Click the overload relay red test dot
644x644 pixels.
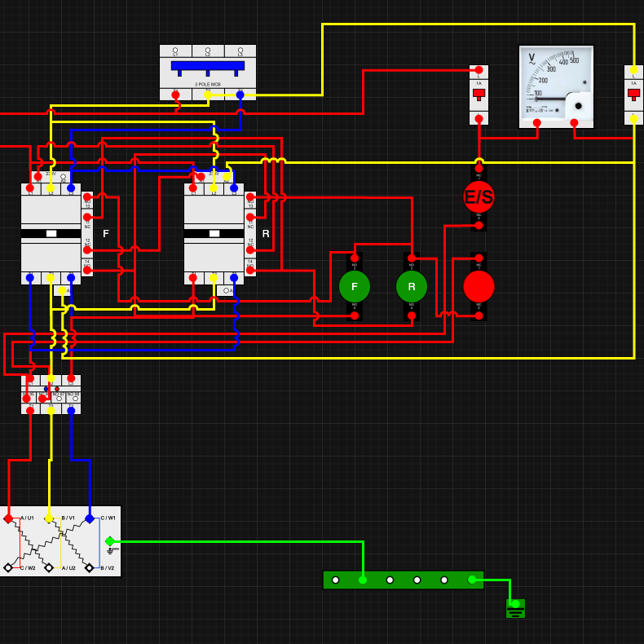click(57, 389)
